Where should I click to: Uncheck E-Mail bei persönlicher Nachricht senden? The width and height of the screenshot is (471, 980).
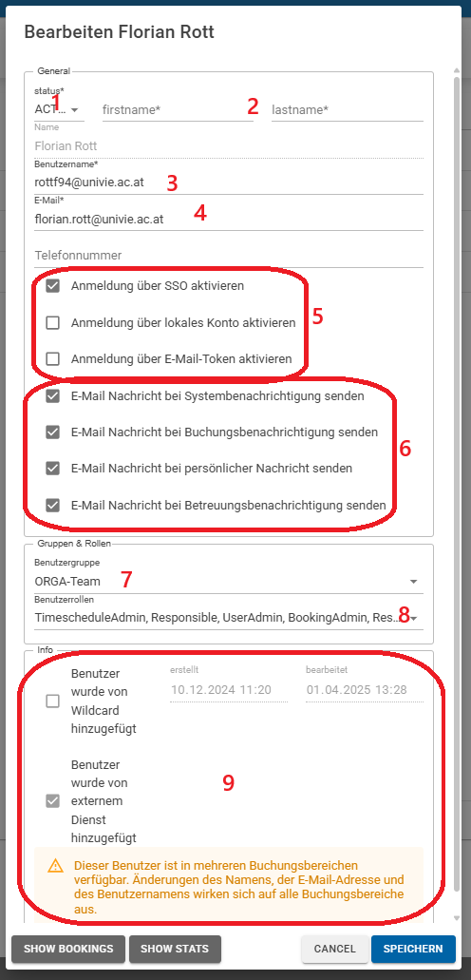53,468
